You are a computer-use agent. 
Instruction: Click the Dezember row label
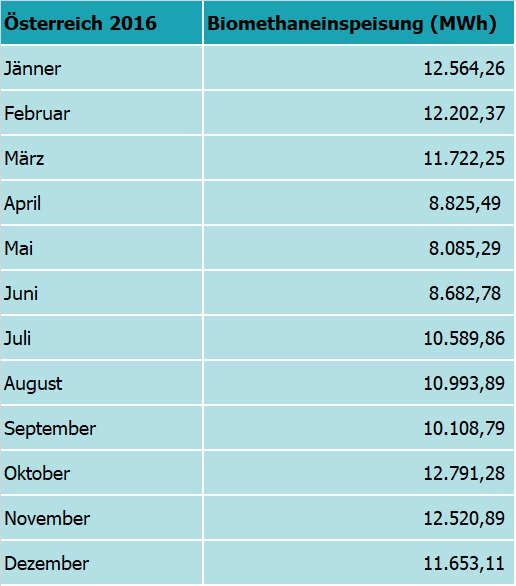(x=46, y=564)
